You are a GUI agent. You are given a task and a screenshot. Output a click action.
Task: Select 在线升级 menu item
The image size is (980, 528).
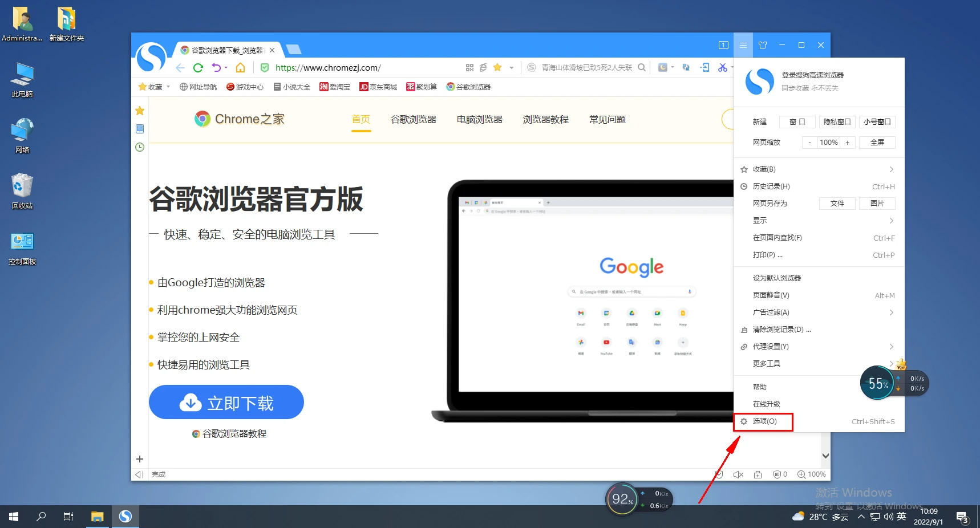pyautogui.click(x=819, y=404)
